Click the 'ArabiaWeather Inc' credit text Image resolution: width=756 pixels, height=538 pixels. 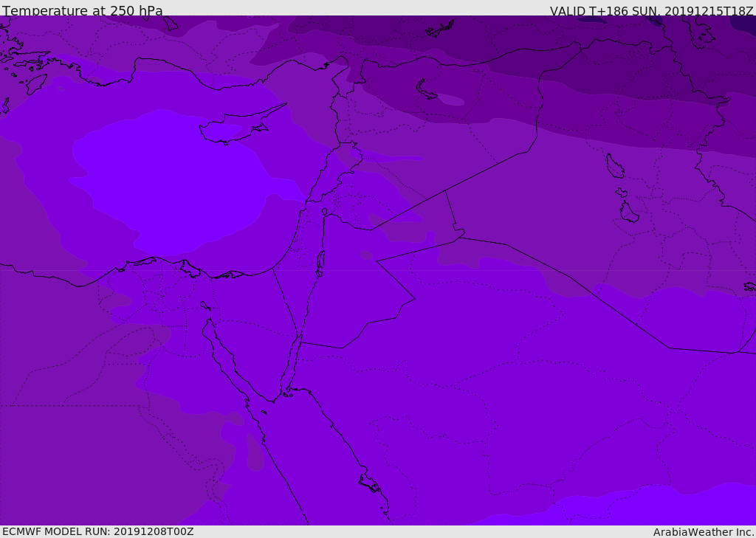704,532
